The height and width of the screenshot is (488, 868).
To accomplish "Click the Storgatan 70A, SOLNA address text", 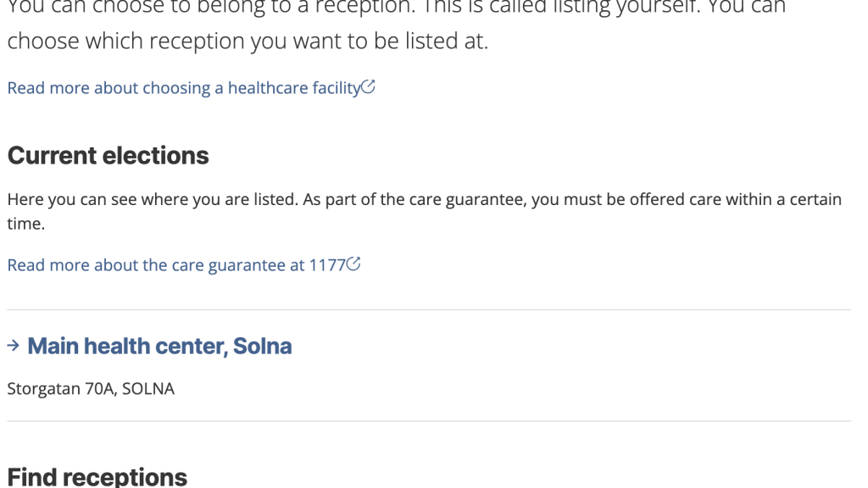I will click(91, 388).
